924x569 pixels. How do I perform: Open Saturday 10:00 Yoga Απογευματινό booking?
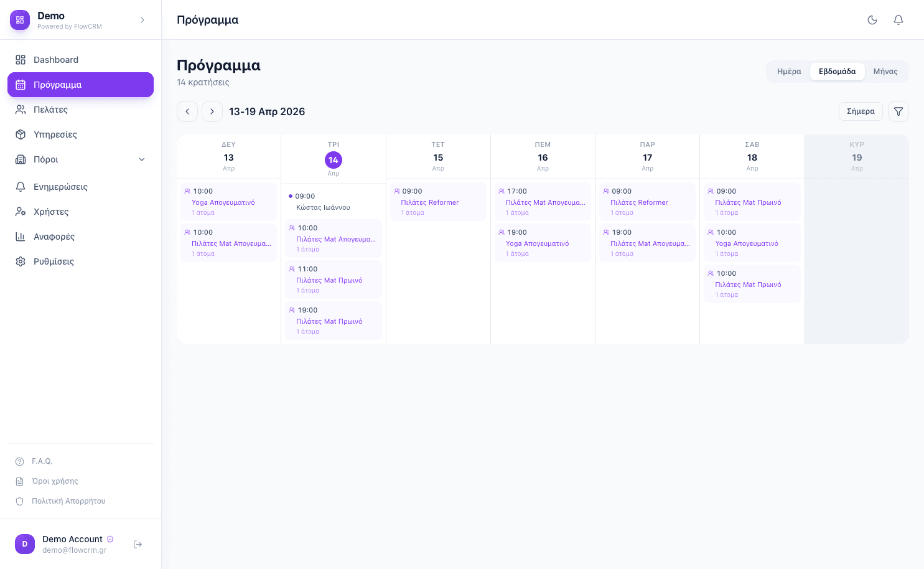tap(752, 243)
